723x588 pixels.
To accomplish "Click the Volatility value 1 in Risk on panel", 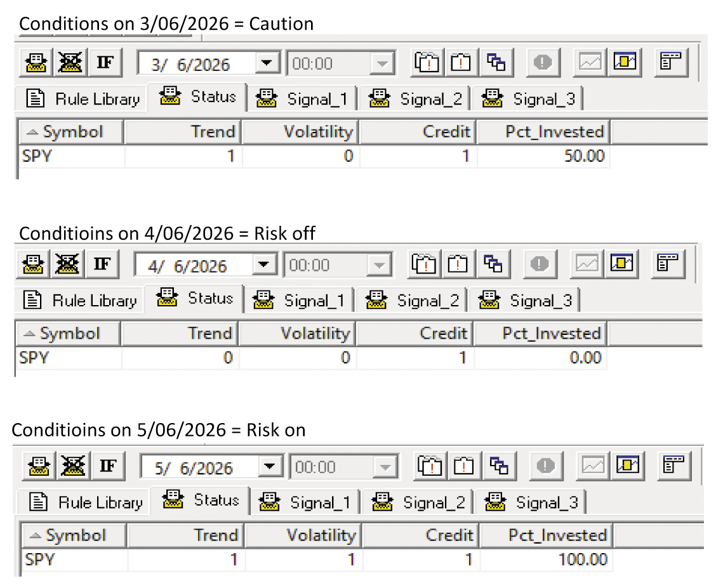I will (352, 560).
